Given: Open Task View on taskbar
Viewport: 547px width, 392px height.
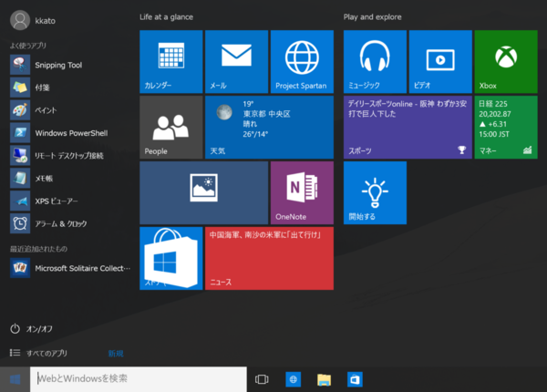Looking at the screenshot, I should (262, 379).
